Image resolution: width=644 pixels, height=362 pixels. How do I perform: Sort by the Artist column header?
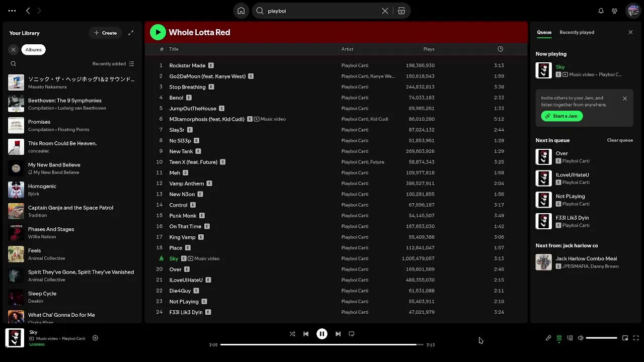click(347, 49)
